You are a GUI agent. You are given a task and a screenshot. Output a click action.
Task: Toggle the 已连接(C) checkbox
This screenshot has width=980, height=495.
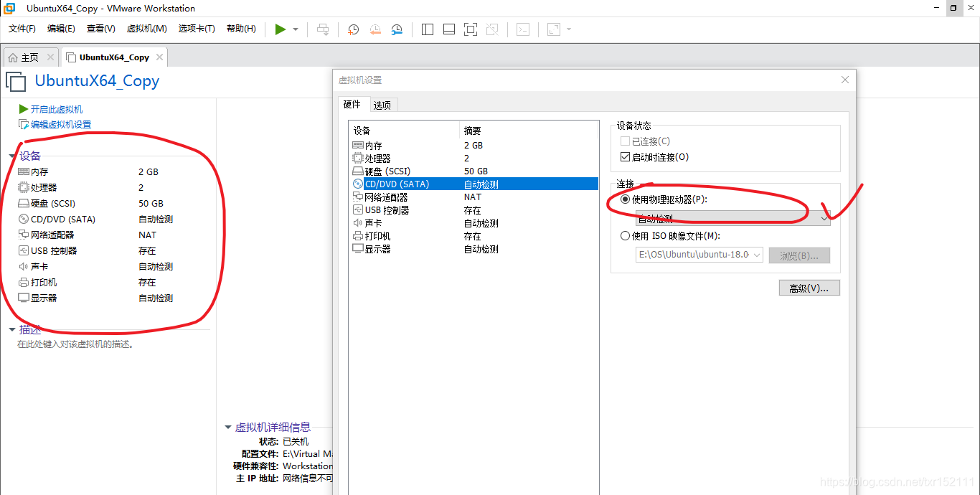pyautogui.click(x=625, y=141)
